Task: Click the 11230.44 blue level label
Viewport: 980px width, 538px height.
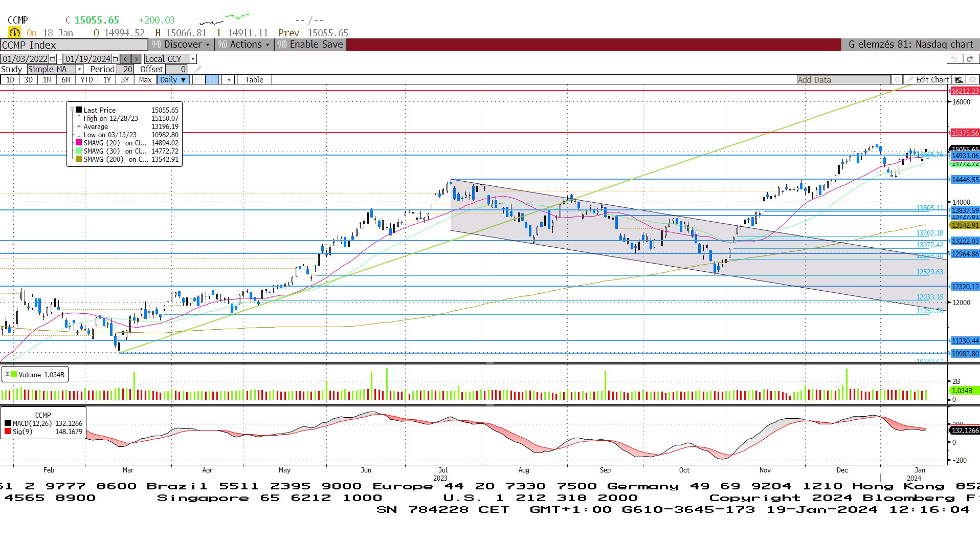Action: point(965,341)
